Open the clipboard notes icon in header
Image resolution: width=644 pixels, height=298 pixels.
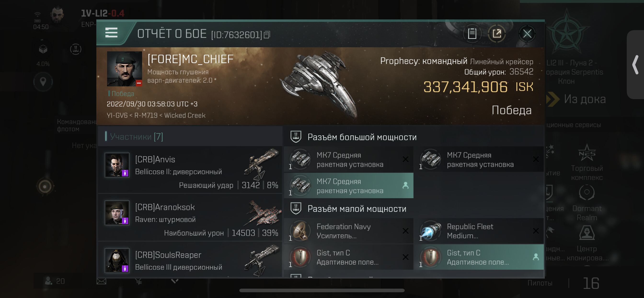(472, 34)
